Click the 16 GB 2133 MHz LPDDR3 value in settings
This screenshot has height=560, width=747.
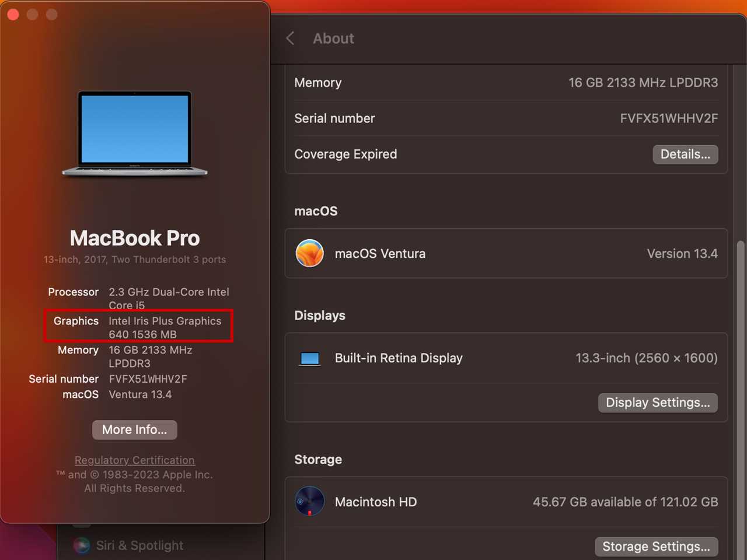click(643, 83)
